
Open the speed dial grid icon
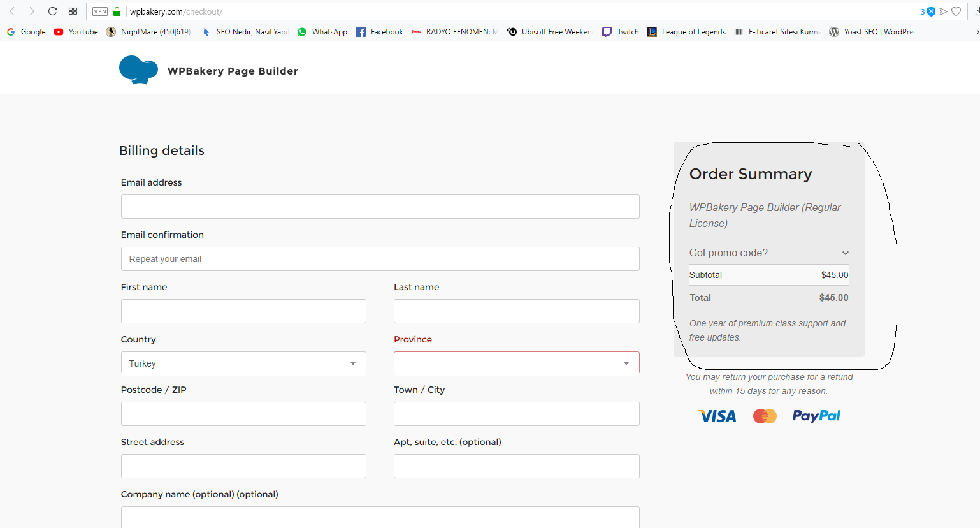point(73,11)
